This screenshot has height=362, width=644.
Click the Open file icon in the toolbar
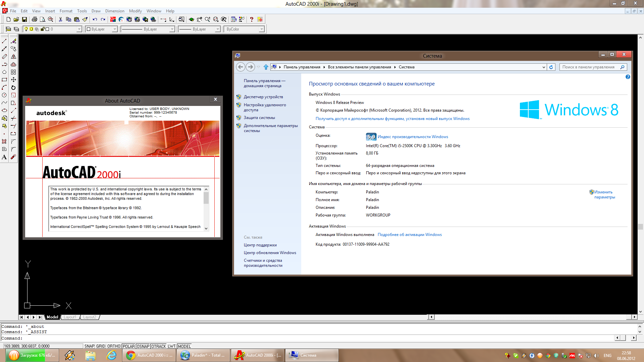(16, 19)
